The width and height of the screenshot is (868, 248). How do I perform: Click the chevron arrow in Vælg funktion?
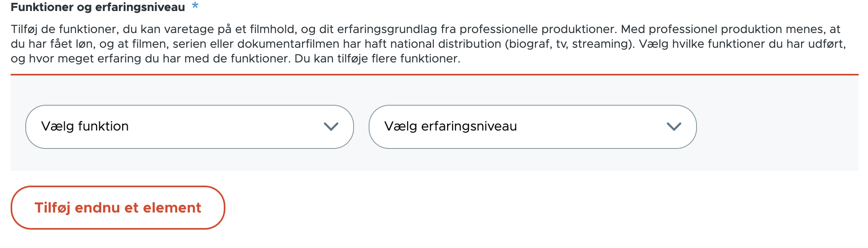point(331,126)
